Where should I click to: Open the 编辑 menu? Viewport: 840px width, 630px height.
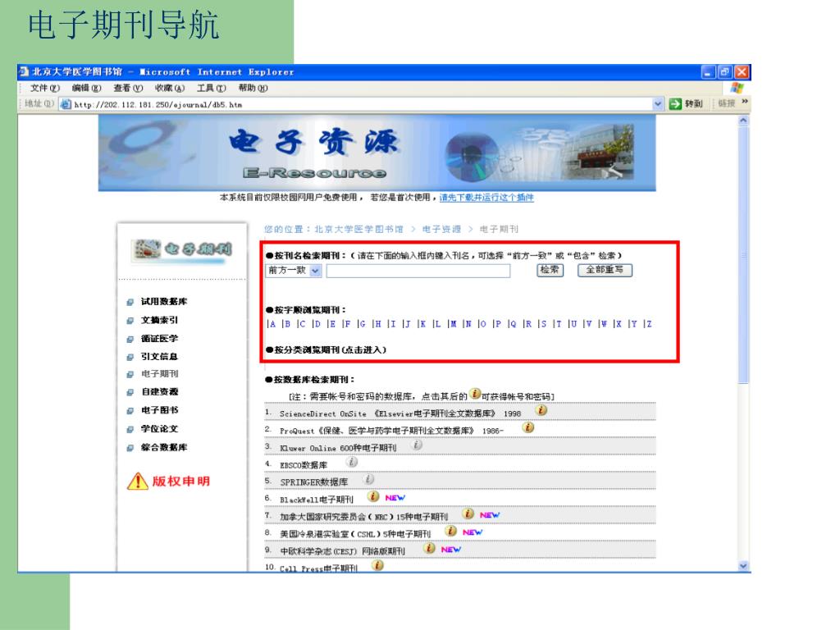pos(86,88)
